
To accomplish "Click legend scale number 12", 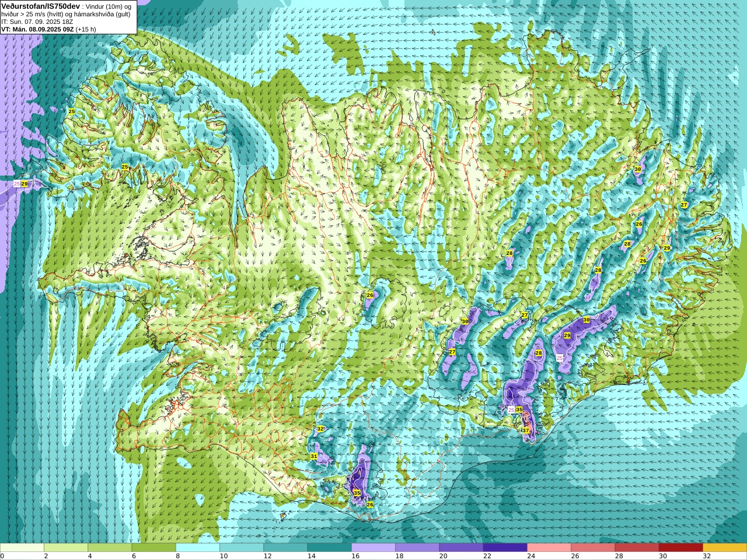I will pyautogui.click(x=267, y=556).
